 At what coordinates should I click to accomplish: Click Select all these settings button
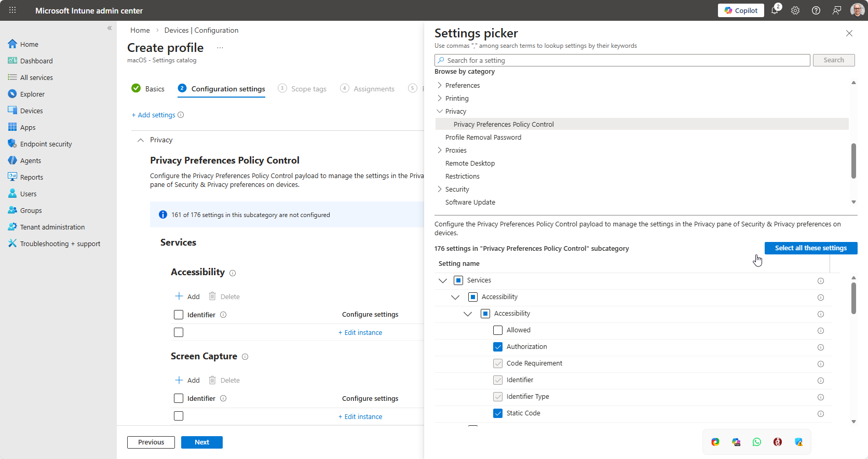810,248
